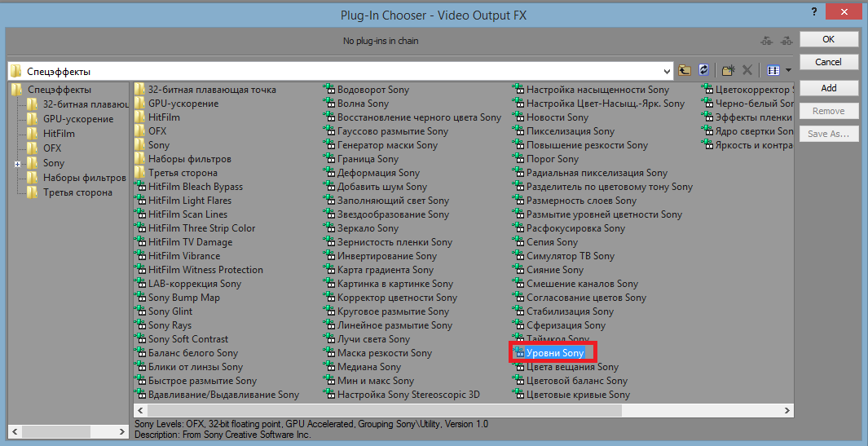
Task: Click the Refresh icon in the toolbar
Action: [x=703, y=71]
